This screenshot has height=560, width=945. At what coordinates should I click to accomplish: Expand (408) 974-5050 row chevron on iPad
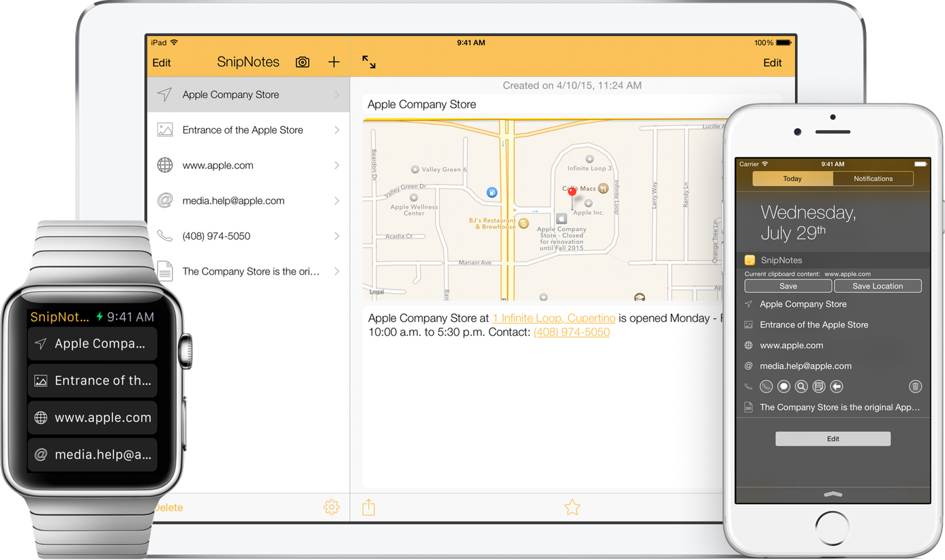click(x=337, y=236)
